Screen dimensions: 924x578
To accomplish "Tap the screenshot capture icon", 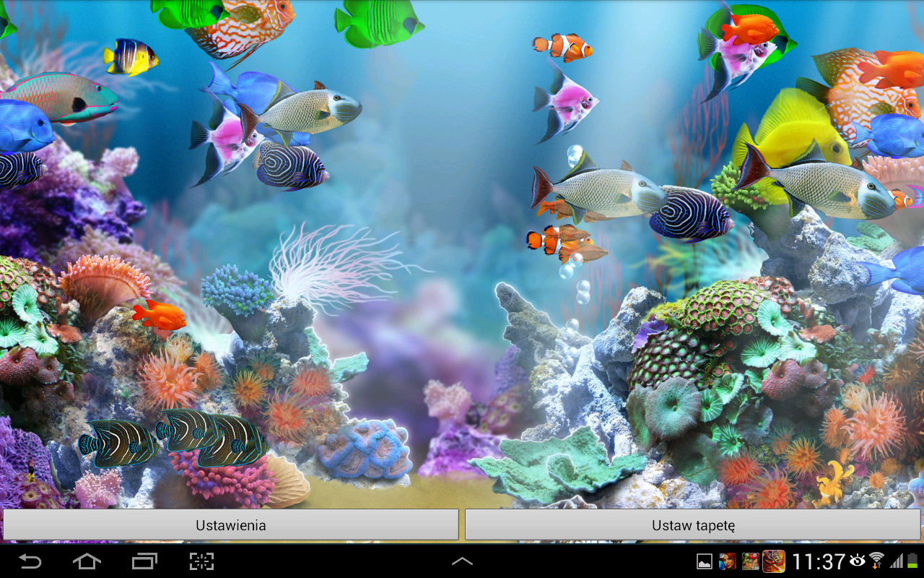I will [x=201, y=561].
